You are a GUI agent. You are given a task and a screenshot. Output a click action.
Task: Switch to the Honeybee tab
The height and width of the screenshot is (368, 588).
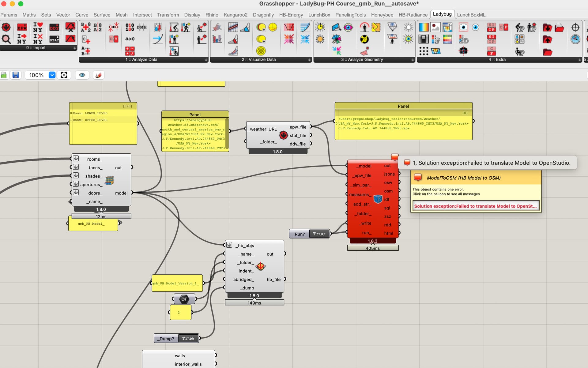382,15
